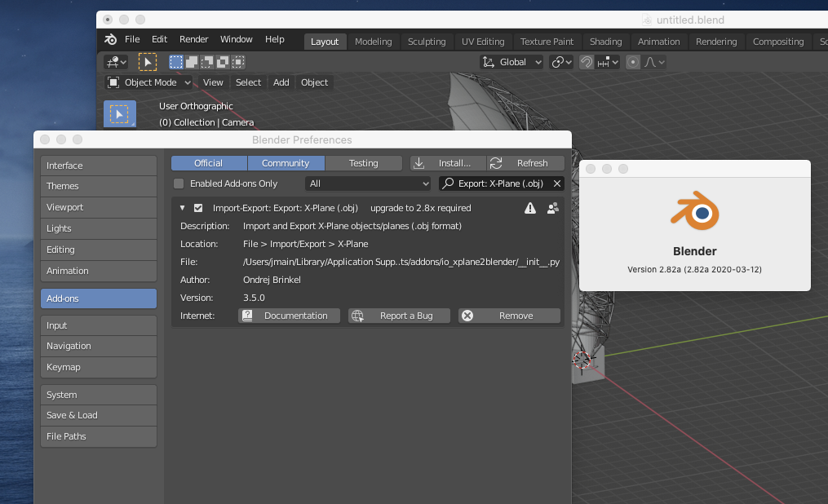Choose subtract selection mode icon
The image size is (828, 504).
(207, 62)
